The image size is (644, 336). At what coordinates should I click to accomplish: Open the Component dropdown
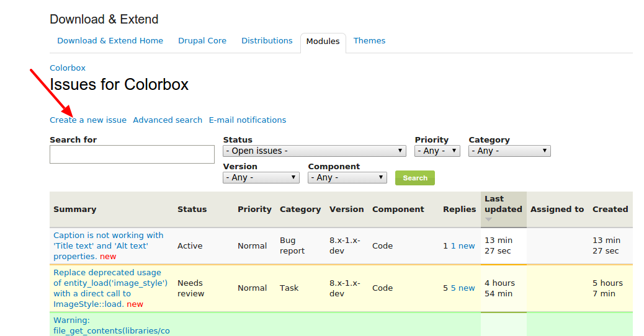[x=347, y=178]
